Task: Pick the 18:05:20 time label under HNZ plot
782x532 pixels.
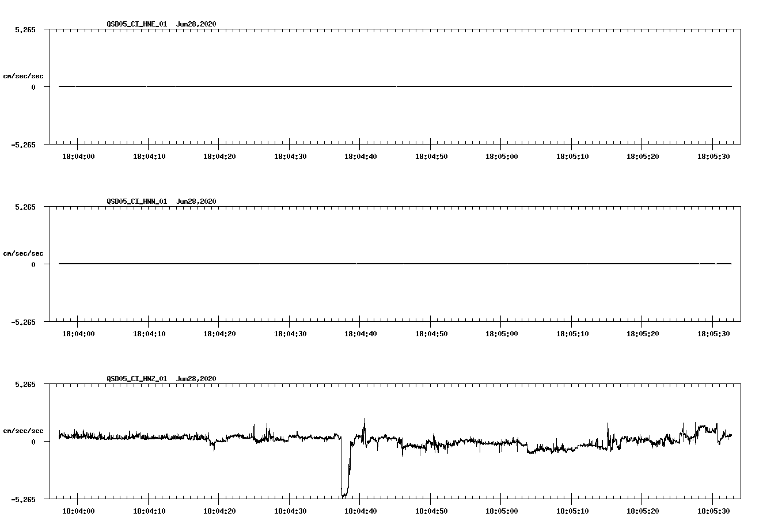Action: (x=642, y=511)
